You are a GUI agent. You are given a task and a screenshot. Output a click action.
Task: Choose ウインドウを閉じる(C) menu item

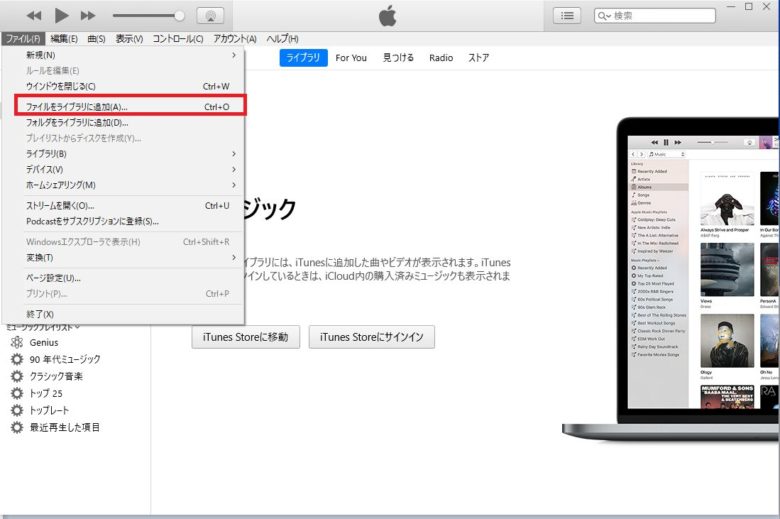[x=123, y=86]
